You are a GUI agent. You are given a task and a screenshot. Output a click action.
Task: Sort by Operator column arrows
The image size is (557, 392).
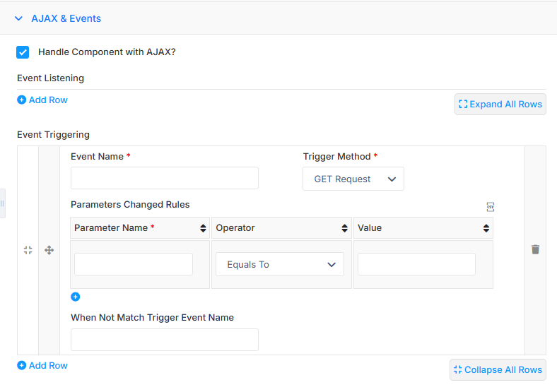point(344,228)
